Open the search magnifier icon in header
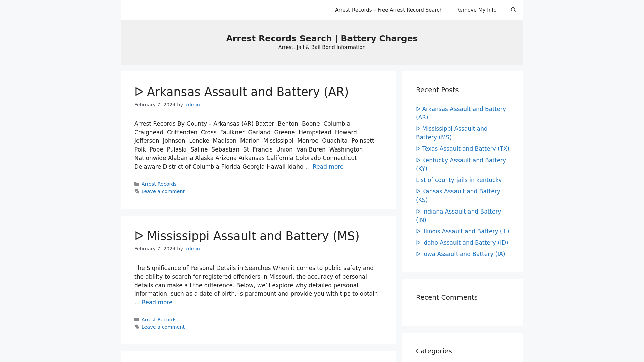The height and width of the screenshot is (362, 644). click(x=513, y=10)
